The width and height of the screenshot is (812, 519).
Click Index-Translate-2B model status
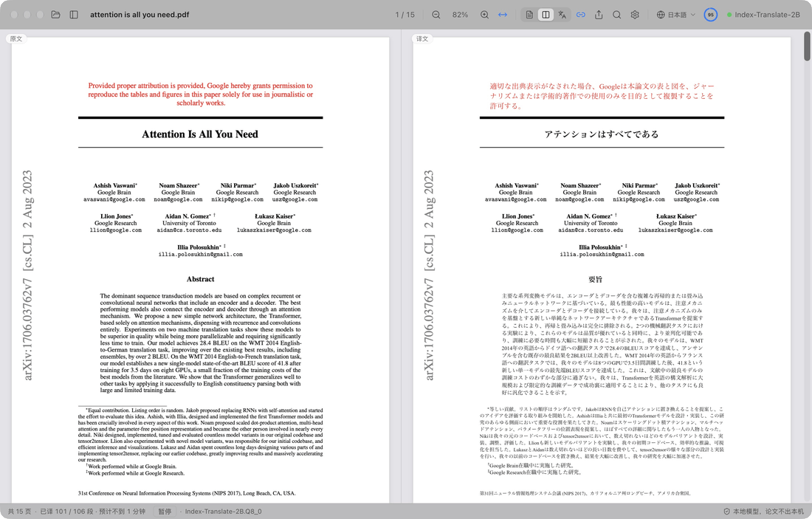point(763,15)
